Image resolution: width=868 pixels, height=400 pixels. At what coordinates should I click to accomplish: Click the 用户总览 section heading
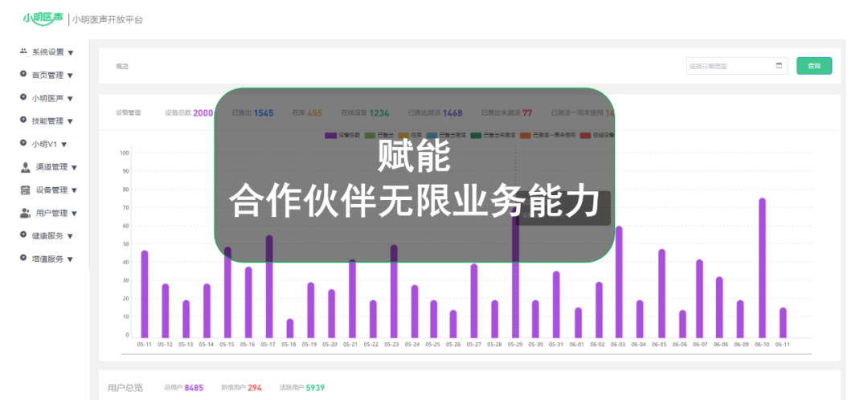pyautogui.click(x=125, y=388)
